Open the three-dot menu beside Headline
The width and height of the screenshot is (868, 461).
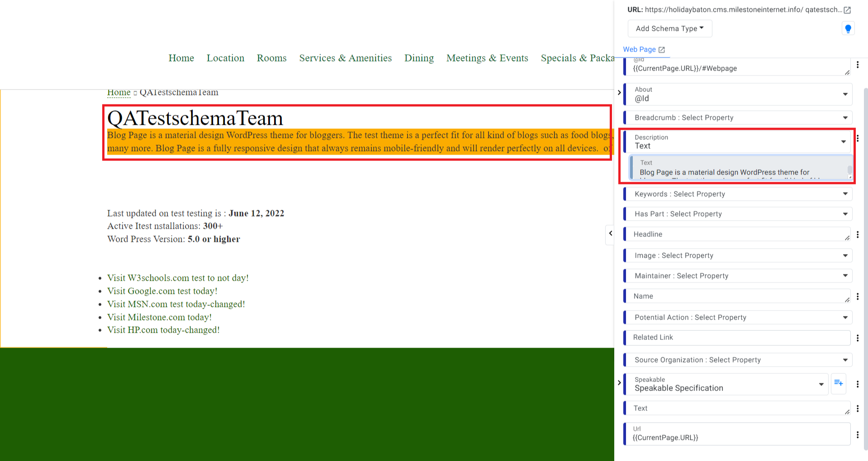pyautogui.click(x=858, y=235)
